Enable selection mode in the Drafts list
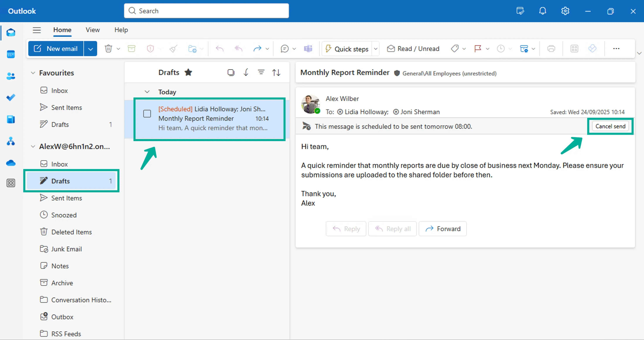This screenshot has height=340, width=644. tap(231, 72)
